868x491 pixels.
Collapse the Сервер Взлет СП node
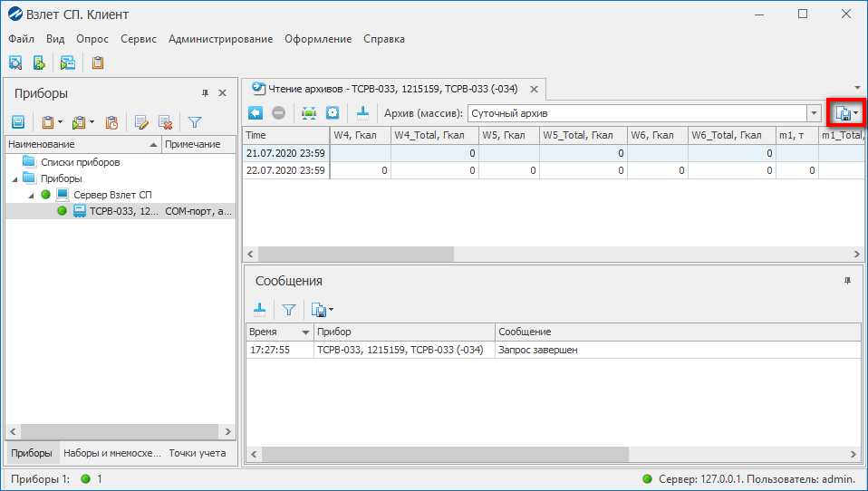[x=31, y=196]
